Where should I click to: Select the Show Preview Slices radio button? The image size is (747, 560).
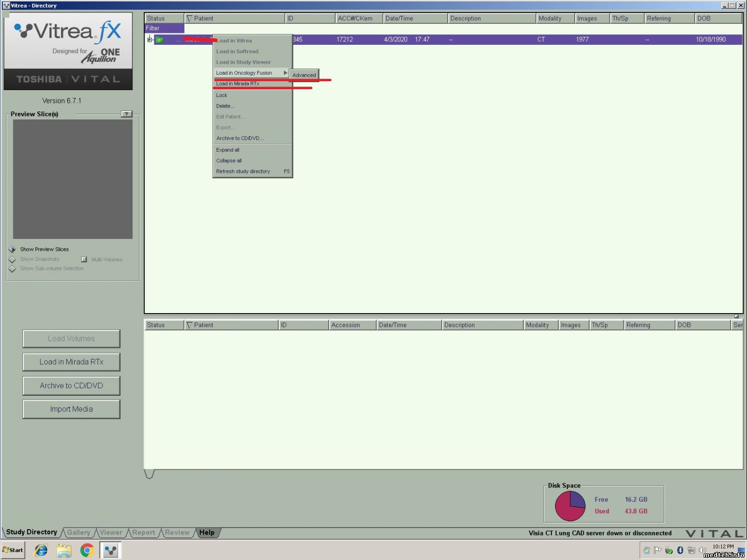12,249
